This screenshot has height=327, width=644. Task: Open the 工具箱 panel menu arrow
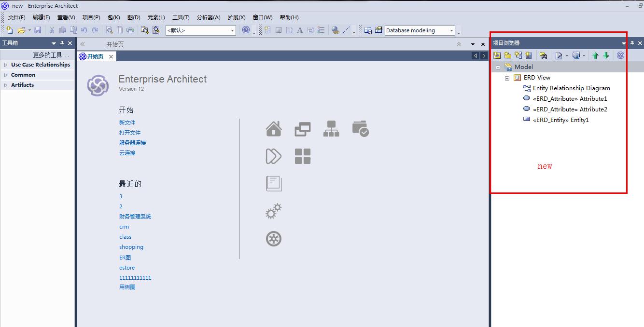tap(54, 43)
